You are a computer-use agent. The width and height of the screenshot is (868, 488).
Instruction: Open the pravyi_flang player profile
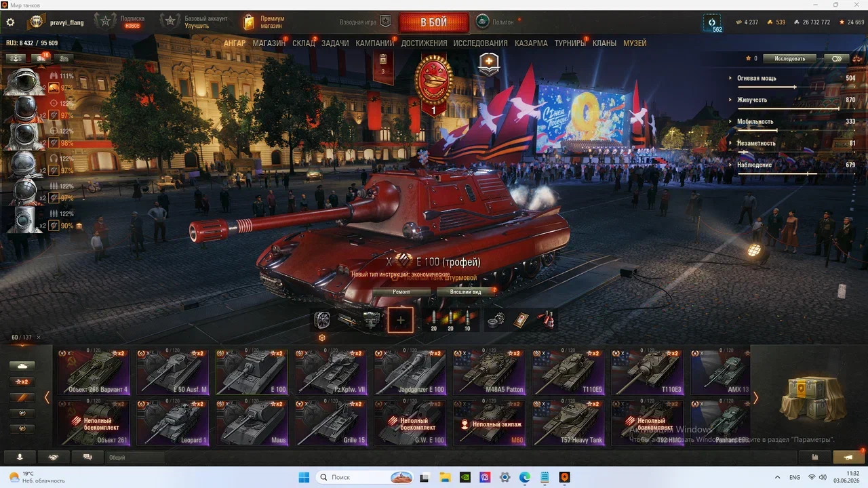pos(57,22)
